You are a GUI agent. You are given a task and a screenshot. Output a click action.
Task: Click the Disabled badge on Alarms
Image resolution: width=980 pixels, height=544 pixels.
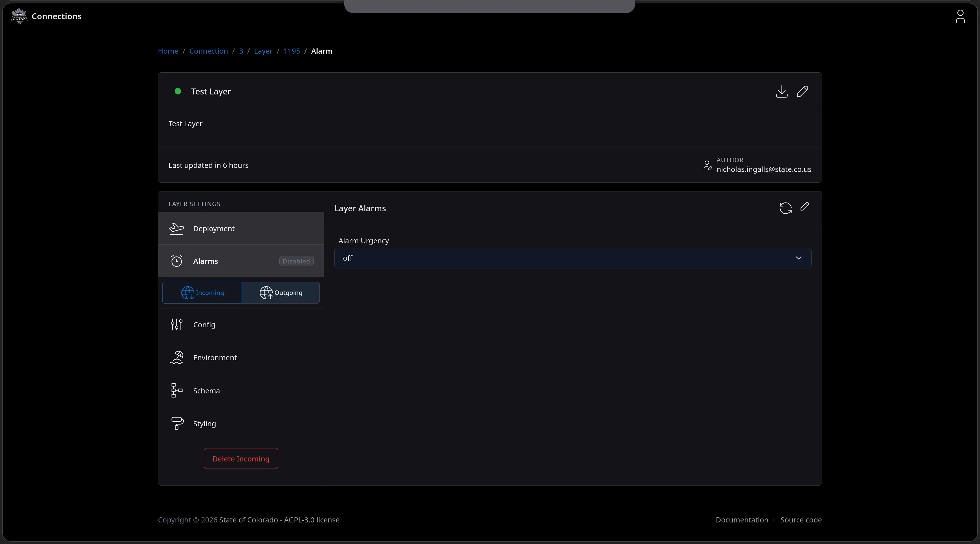point(296,261)
